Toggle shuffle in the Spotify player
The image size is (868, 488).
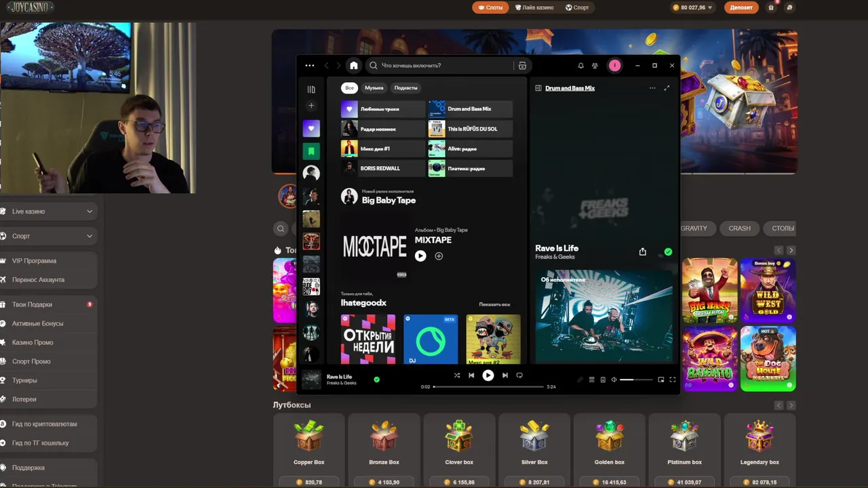pos(456,375)
